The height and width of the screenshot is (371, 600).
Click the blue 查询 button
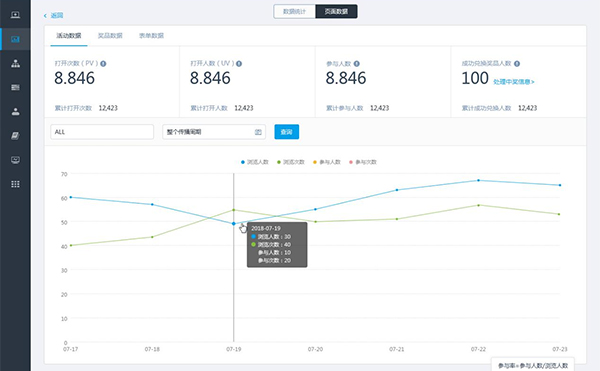pos(287,132)
